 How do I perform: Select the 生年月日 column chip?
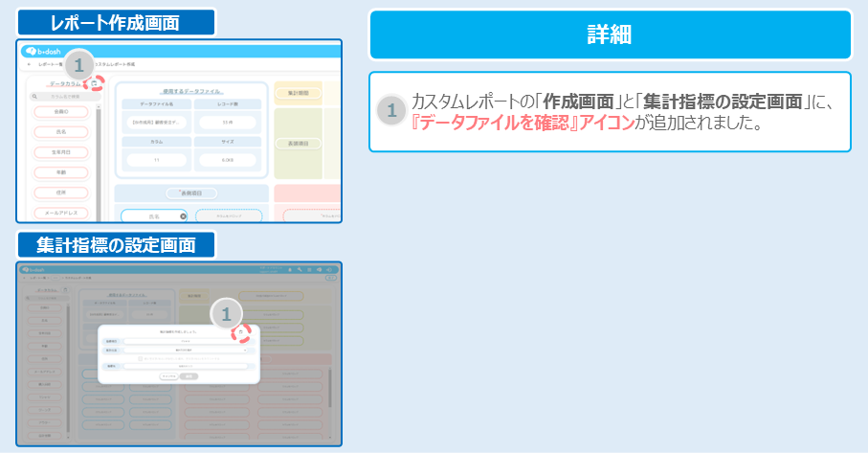(61, 152)
